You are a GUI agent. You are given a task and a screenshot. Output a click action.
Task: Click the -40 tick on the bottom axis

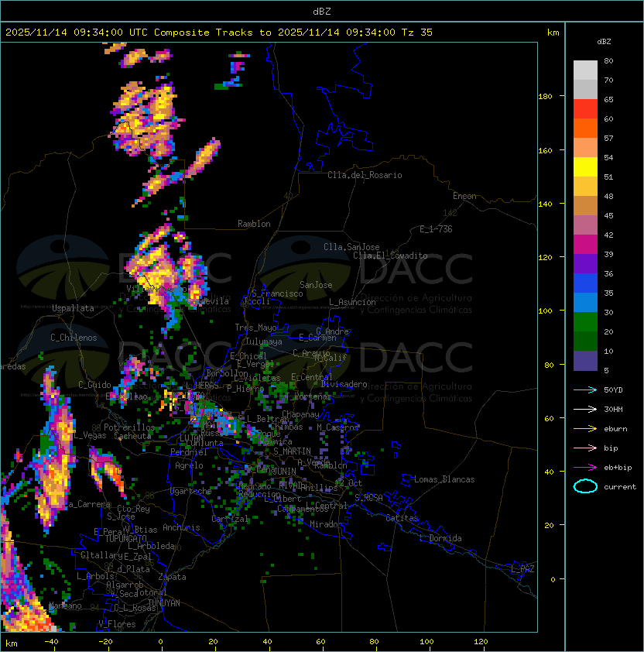[51, 641]
